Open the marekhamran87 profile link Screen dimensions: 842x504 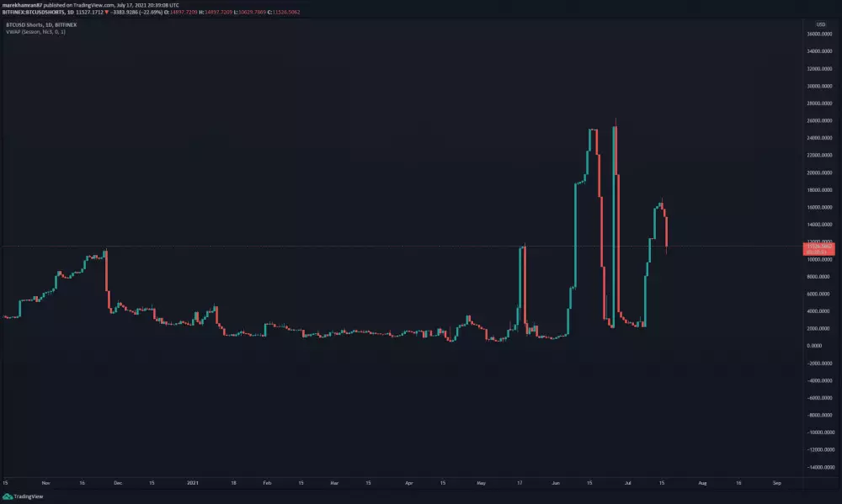coord(21,5)
